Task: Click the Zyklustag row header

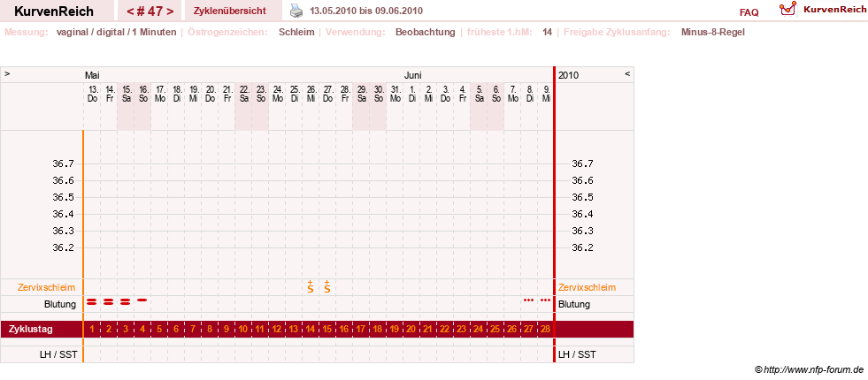Action: pyautogui.click(x=30, y=329)
